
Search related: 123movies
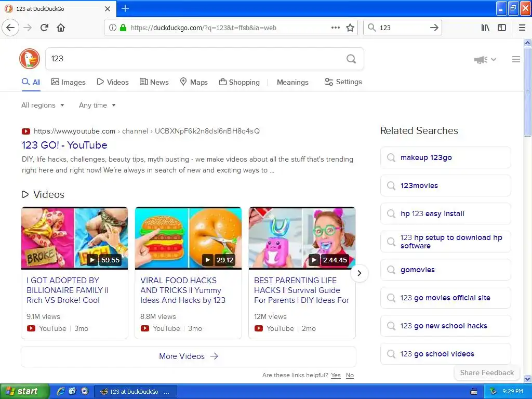click(x=445, y=185)
